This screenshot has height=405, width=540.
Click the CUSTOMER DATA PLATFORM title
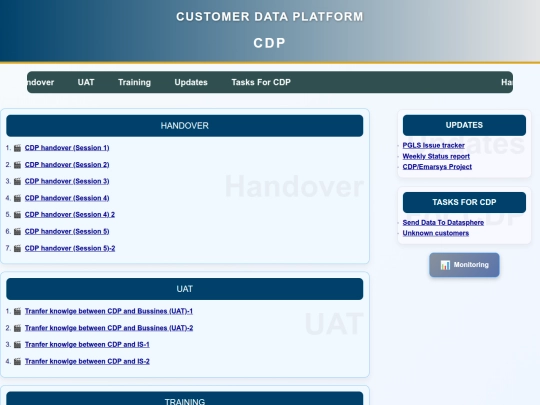tap(270, 17)
